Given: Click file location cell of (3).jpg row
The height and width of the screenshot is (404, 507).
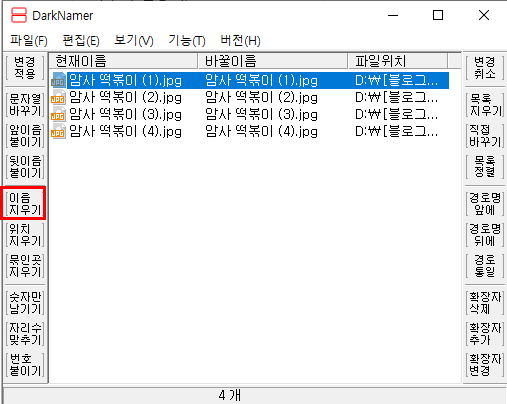Looking at the screenshot, I should 396,115.
